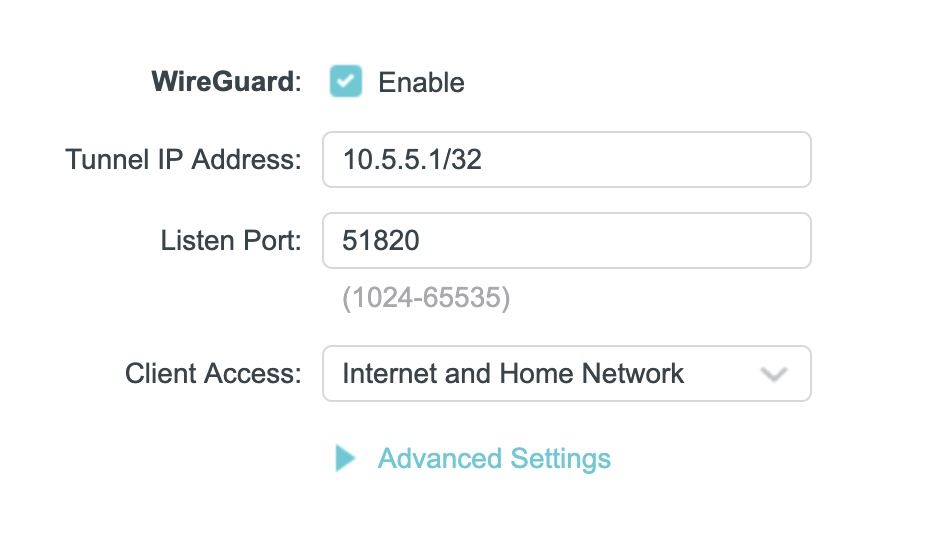Toggle WireGuard off via the teal checkmark box
Viewport: 944px width, 542px height.
tap(346, 81)
